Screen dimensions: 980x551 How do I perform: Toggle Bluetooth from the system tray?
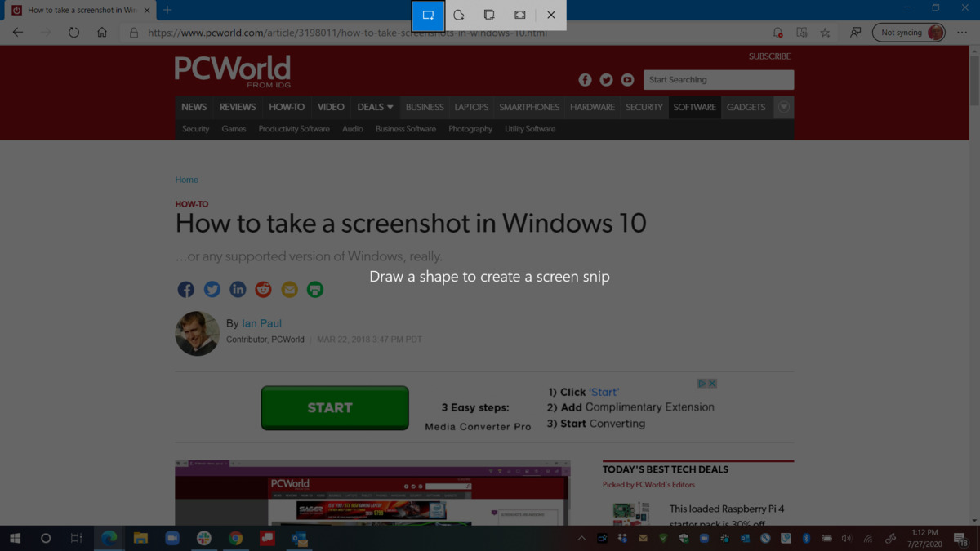pyautogui.click(x=805, y=539)
